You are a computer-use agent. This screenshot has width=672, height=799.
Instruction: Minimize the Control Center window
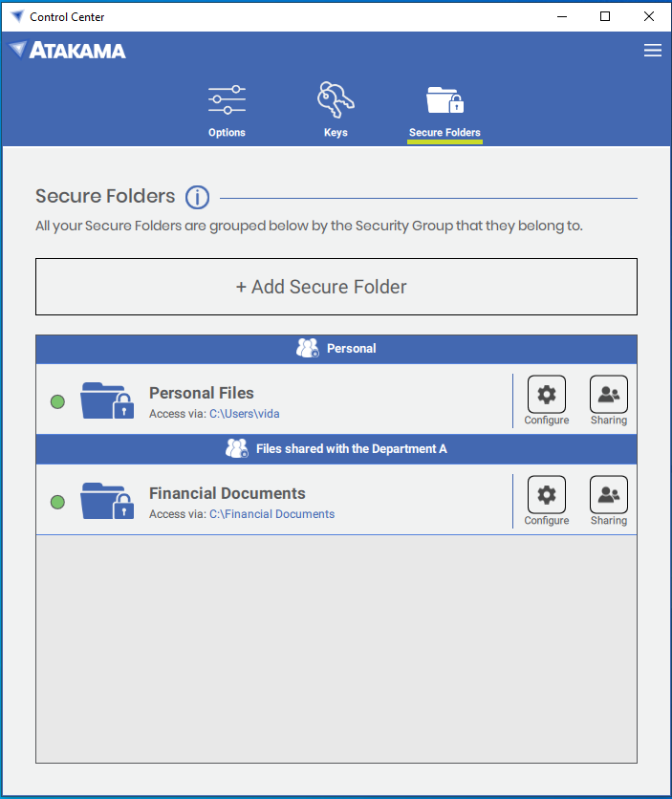click(x=562, y=16)
